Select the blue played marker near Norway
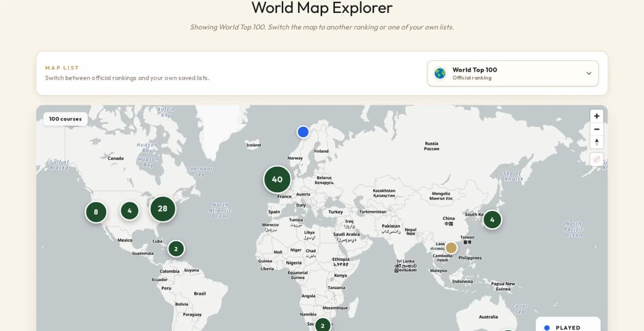Image resolution: width=644 pixels, height=331 pixels. pyautogui.click(x=303, y=132)
